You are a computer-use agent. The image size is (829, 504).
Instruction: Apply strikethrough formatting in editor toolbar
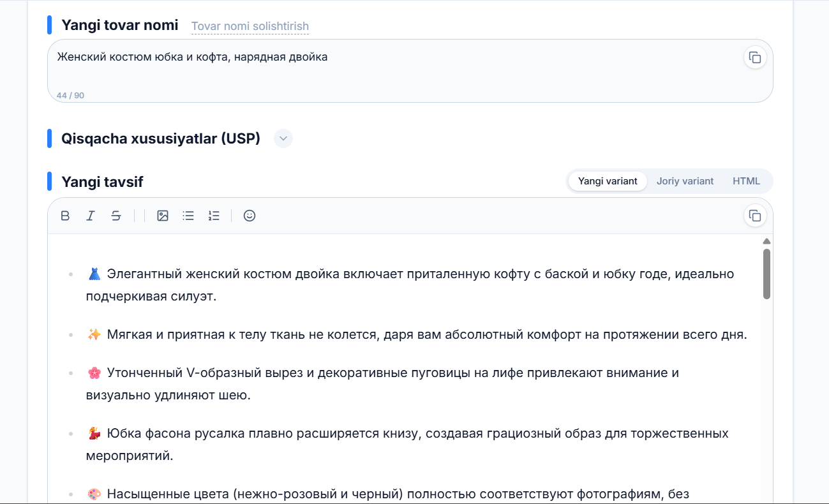(116, 216)
